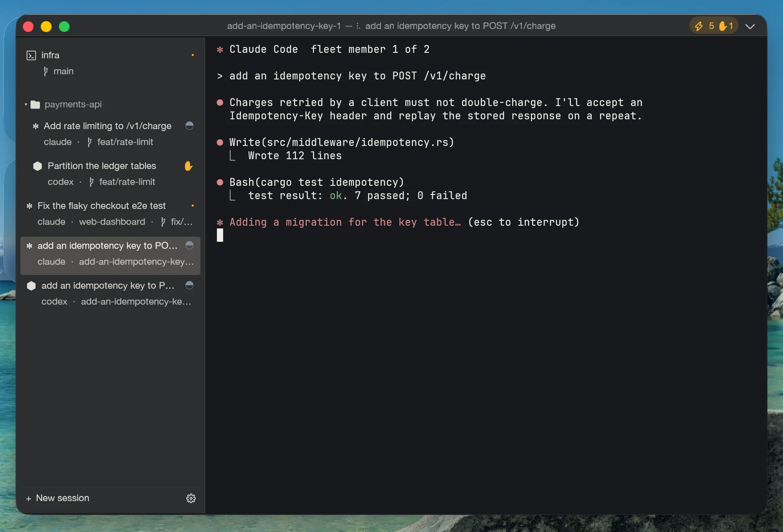
Task: Click the half-circle status icon on rate limiting row
Action: [x=189, y=126]
